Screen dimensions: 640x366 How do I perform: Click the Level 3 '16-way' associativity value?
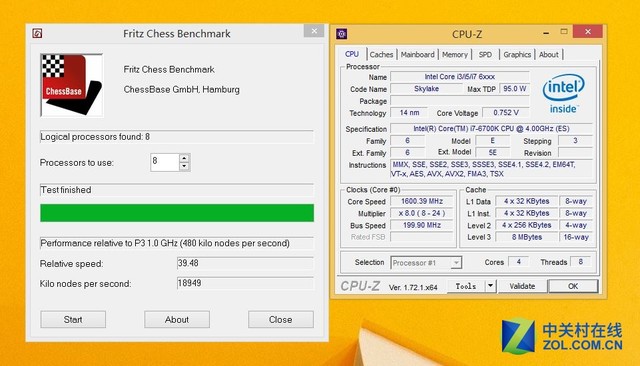576,237
